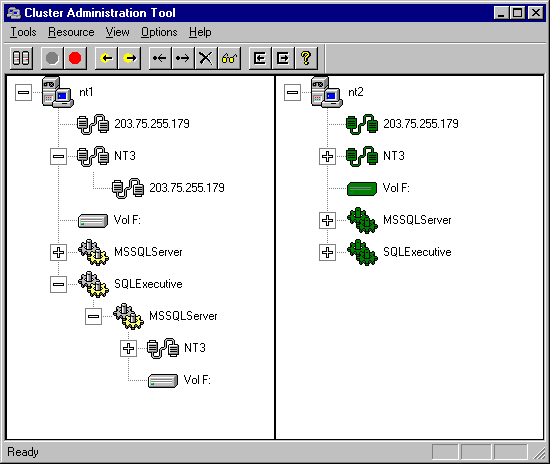Open the Options menu

pyautogui.click(x=159, y=32)
